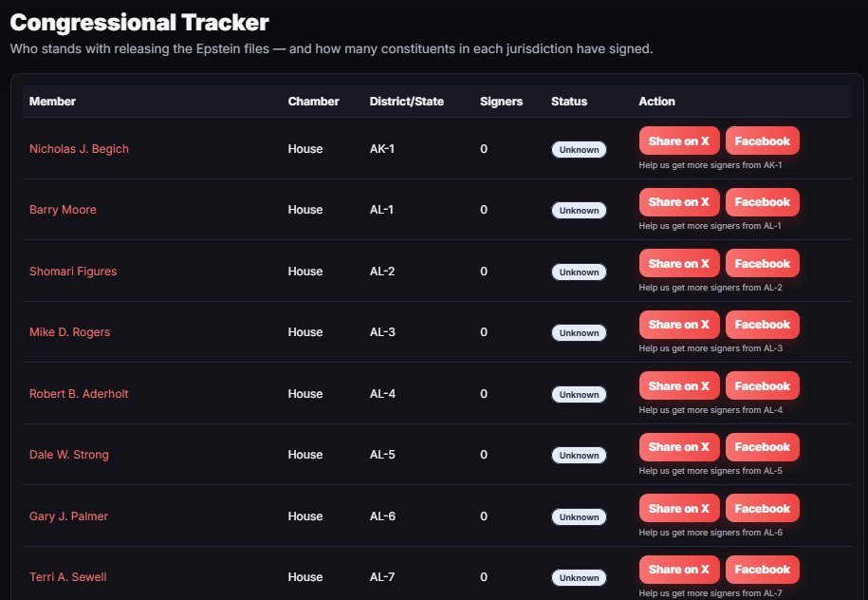868x600 pixels.
Task: Open Dale W. Strong member link
Action: coord(69,455)
